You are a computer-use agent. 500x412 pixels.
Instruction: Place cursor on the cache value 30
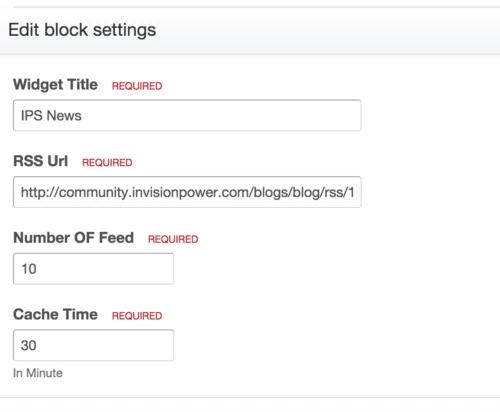pyautogui.click(x=29, y=346)
